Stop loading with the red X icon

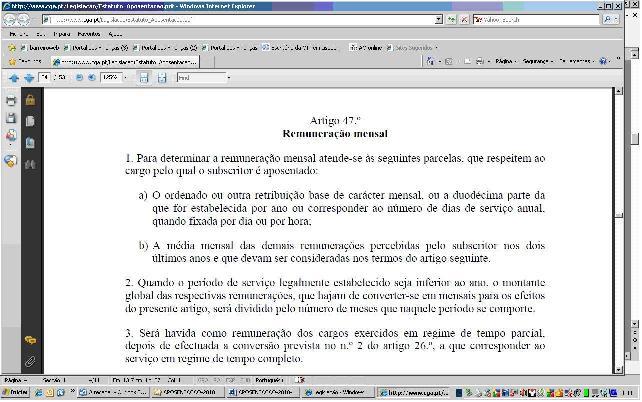[x=463, y=19]
